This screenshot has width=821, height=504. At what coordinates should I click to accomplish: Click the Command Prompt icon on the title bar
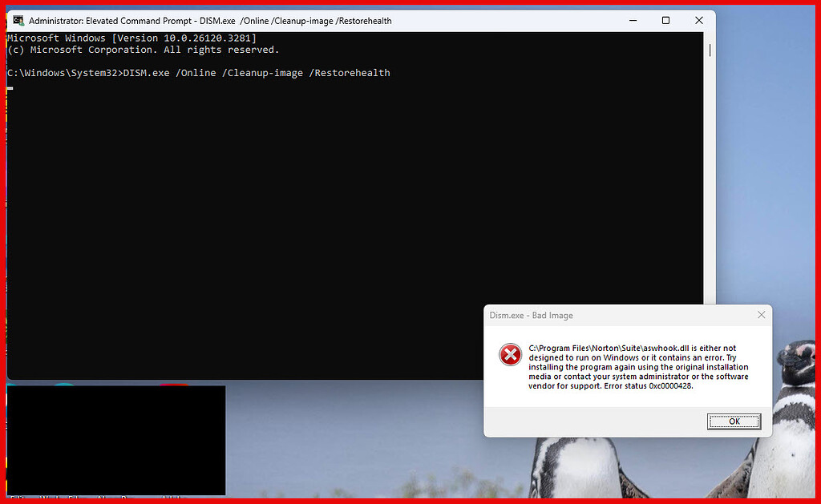coord(18,20)
